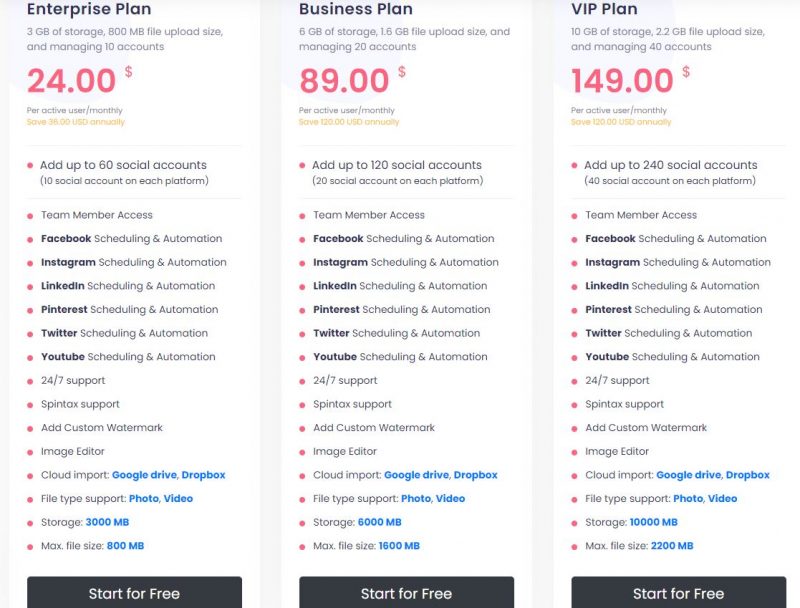Click Start for Free under VIP Plan
This screenshot has height=608, width=800.
pyautogui.click(x=679, y=592)
